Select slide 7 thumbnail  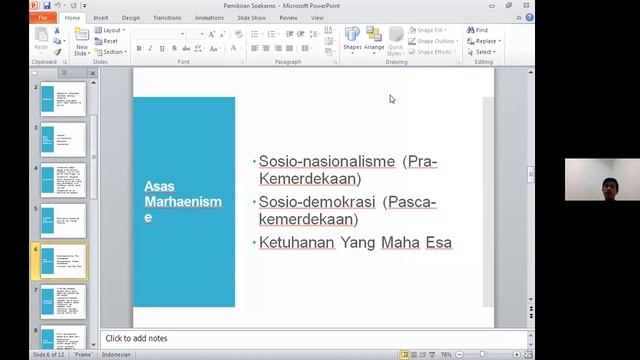click(x=63, y=302)
